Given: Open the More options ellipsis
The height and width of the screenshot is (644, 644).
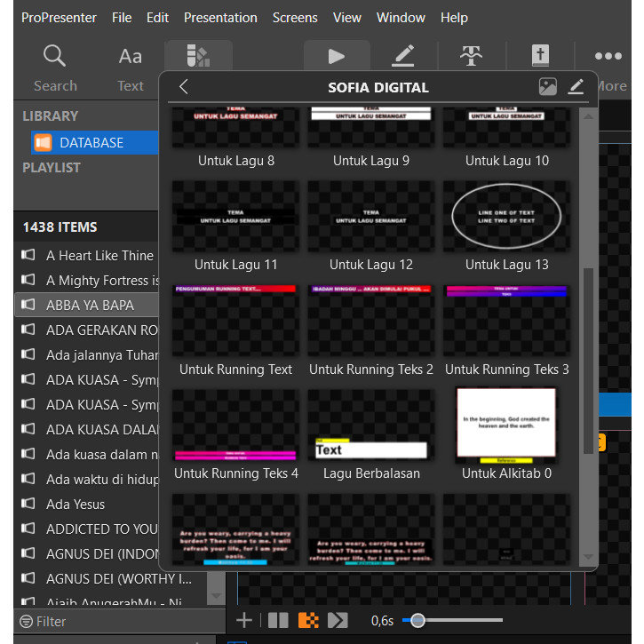Looking at the screenshot, I should [608, 57].
